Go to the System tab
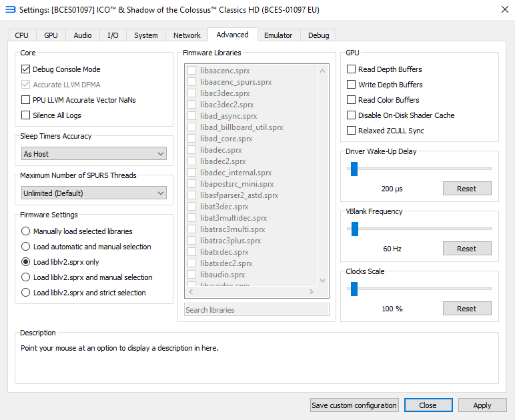 (x=146, y=35)
